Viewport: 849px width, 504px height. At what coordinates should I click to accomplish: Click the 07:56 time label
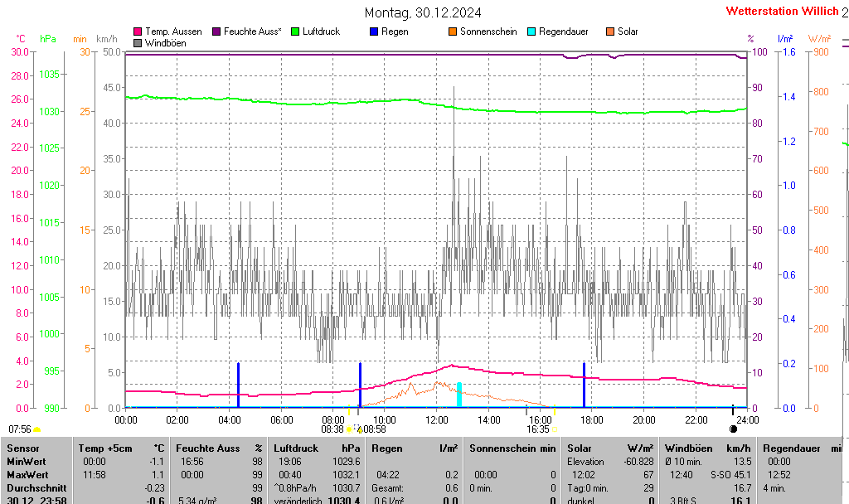click(x=20, y=429)
